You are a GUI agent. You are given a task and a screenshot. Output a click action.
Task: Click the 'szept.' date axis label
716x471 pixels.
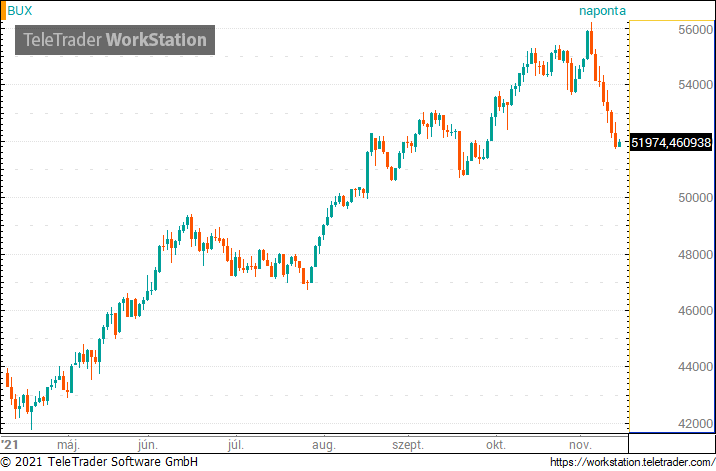coord(408,445)
